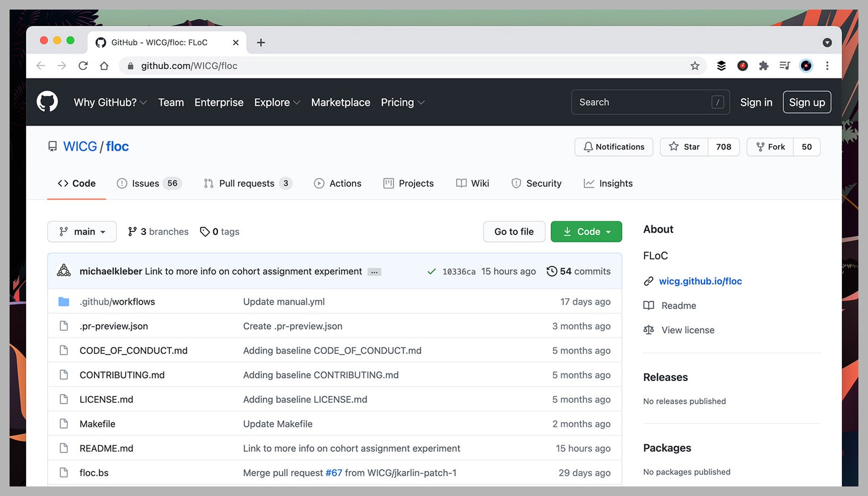The width and height of the screenshot is (868, 496).
Task: Open the Insights tab
Action: (x=608, y=183)
